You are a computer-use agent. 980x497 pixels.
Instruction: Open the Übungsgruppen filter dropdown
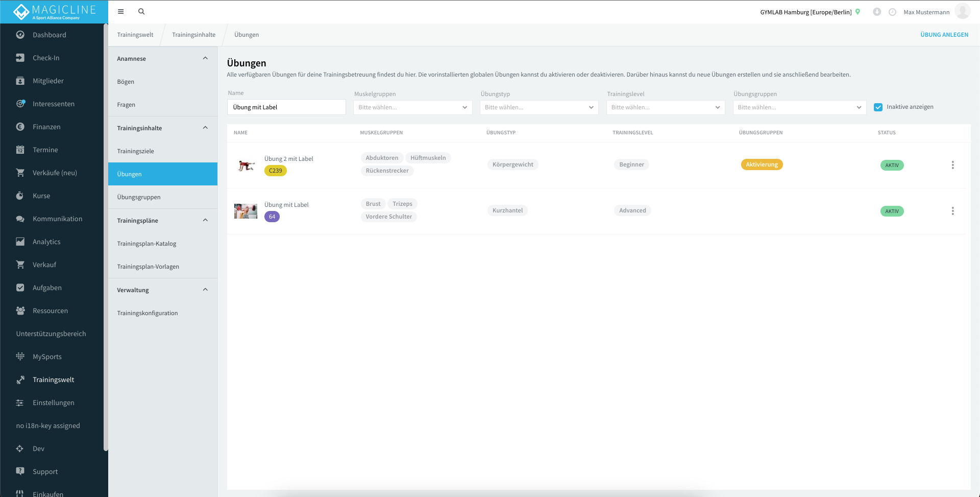799,107
